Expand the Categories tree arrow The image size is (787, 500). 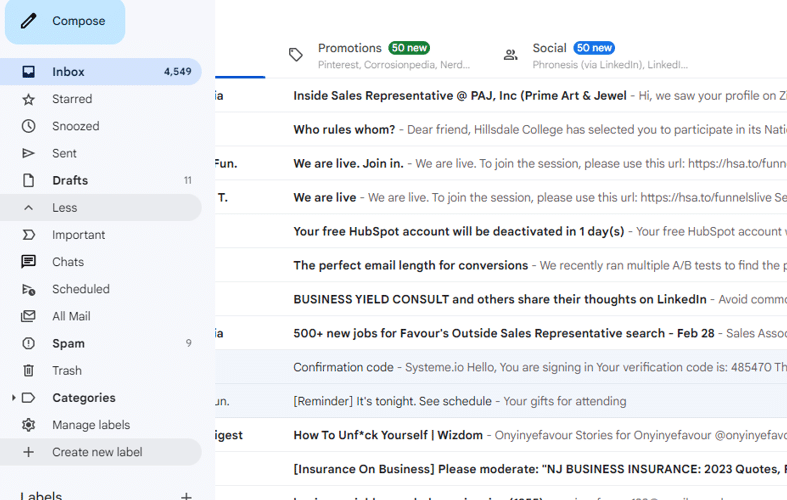tap(13, 398)
